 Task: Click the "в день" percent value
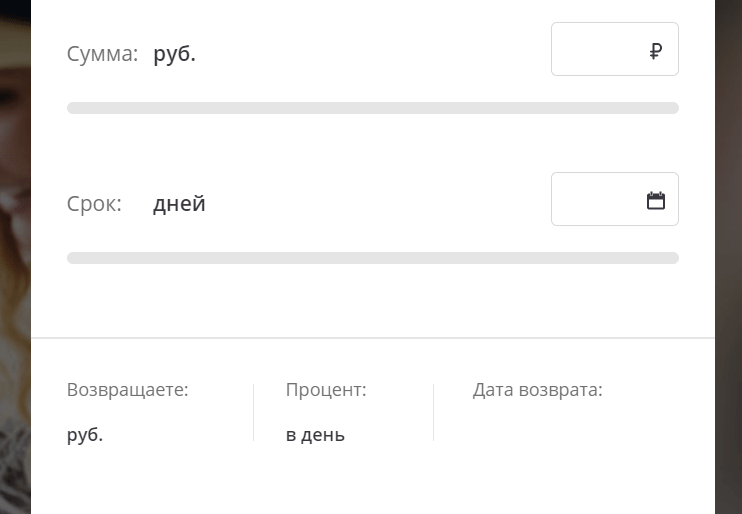coord(315,435)
